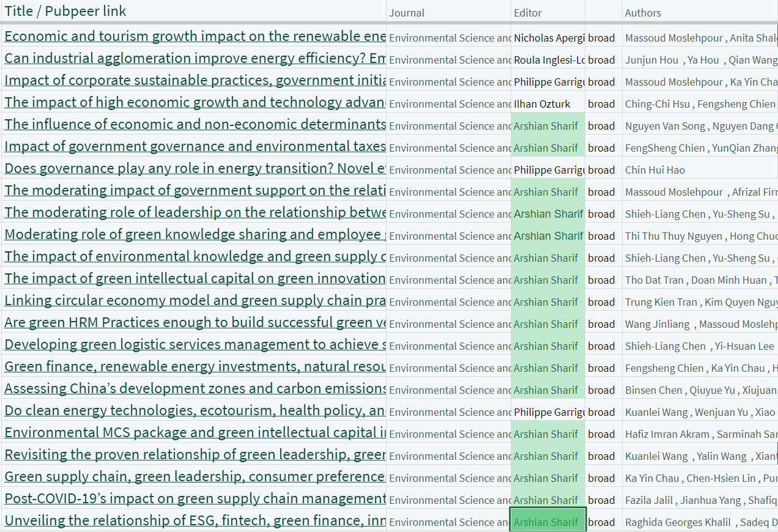The image size is (778, 532).
Task: Click the 'Title / Pubpeer link' column header
Action: tap(65, 11)
